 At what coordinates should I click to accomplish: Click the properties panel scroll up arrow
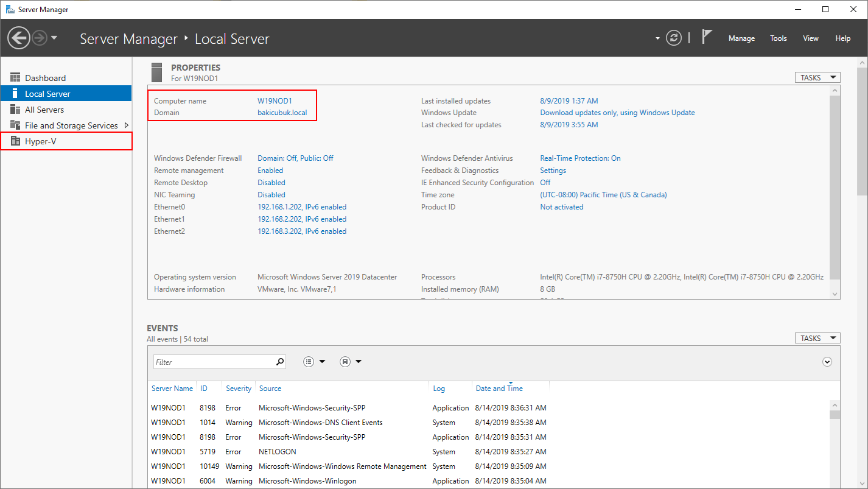click(x=835, y=91)
